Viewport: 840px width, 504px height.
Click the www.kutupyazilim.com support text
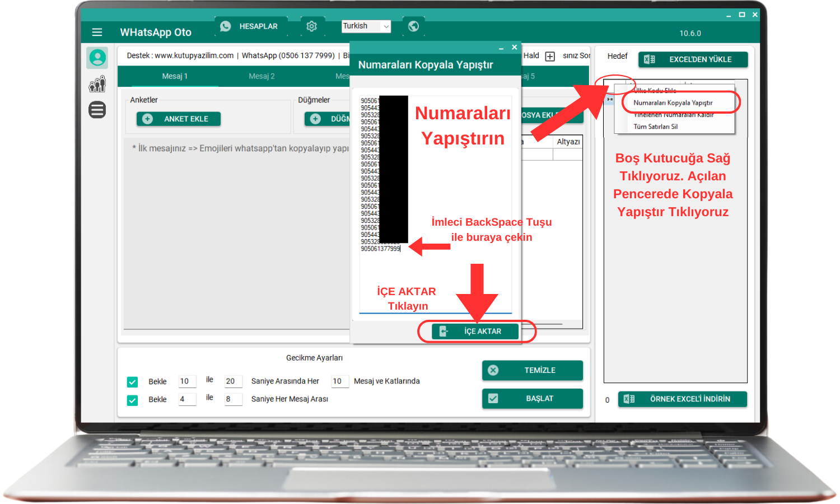pos(194,55)
